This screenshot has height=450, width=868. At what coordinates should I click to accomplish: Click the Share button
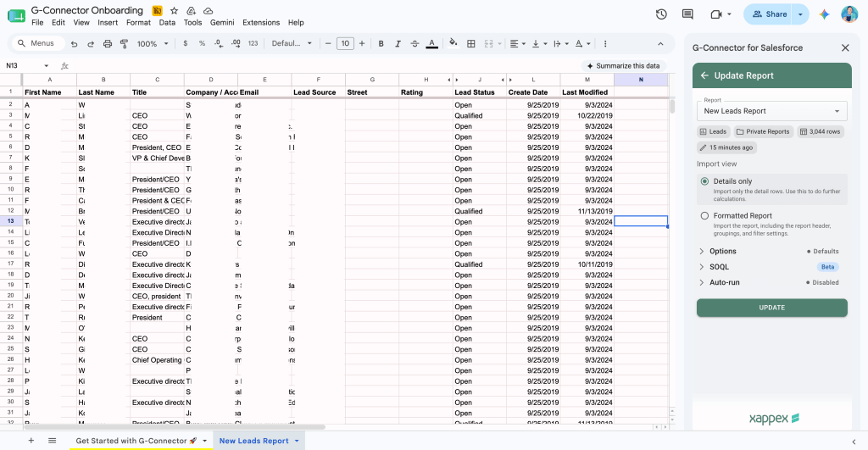coord(768,14)
